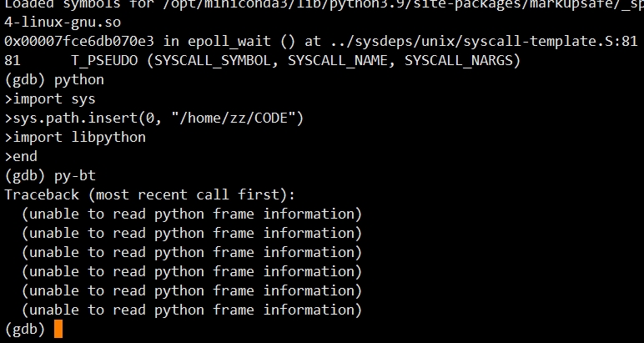Click the third 'unable to read' traceback line
The height and width of the screenshot is (343, 644).
click(192, 252)
